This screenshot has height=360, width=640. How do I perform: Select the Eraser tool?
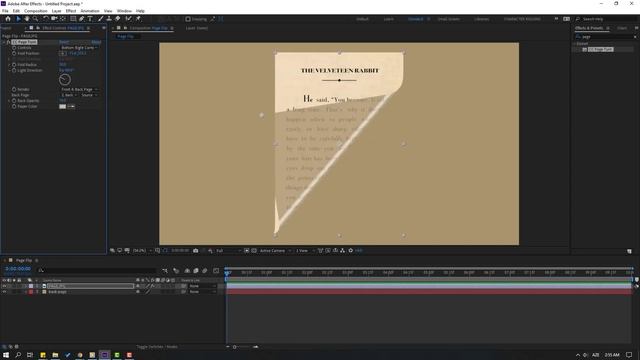118,19
